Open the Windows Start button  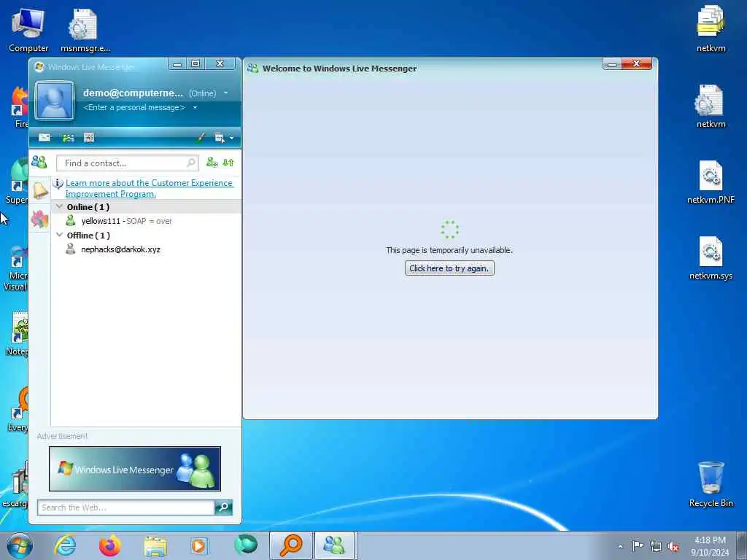[20, 545]
